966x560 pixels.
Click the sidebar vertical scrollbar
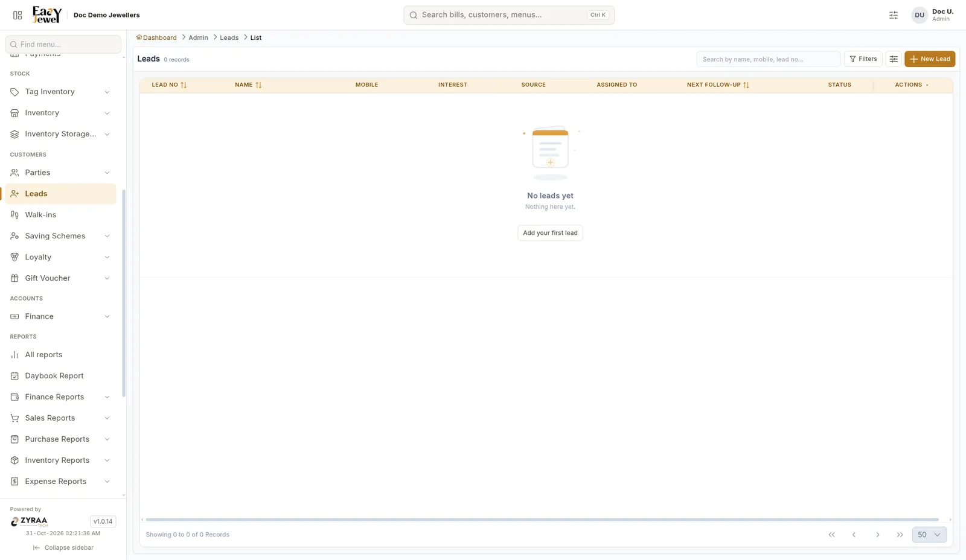pos(124,293)
